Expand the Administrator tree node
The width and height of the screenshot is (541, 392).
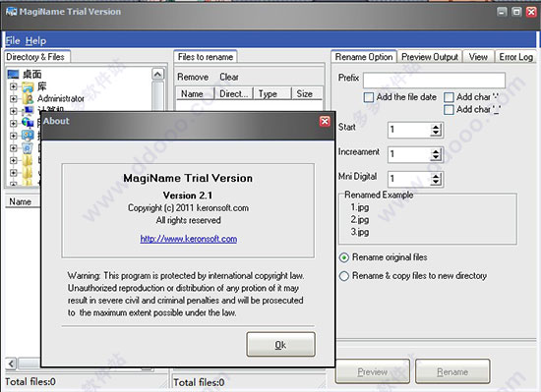[x=13, y=99]
